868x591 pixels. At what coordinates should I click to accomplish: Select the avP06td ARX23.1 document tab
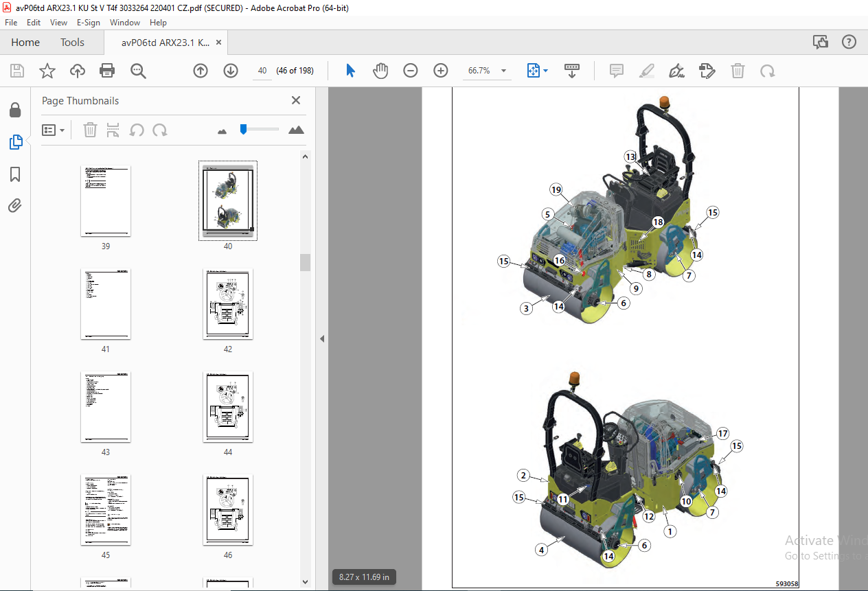(165, 43)
